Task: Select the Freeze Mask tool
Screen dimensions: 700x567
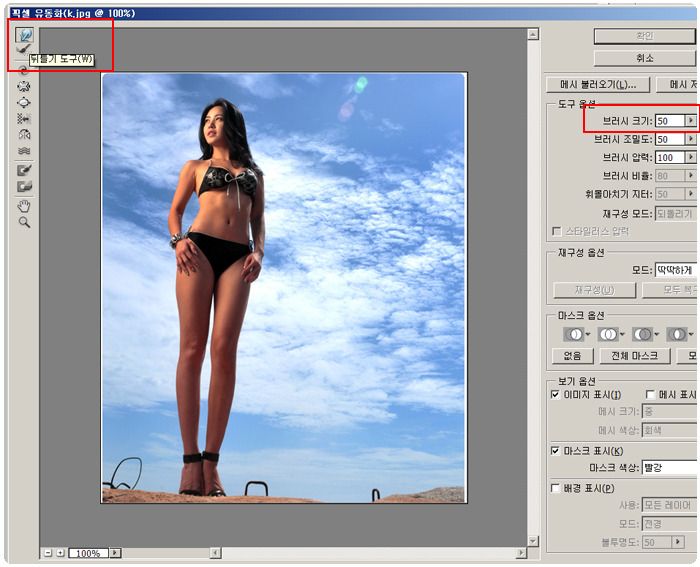Action: click(24, 171)
